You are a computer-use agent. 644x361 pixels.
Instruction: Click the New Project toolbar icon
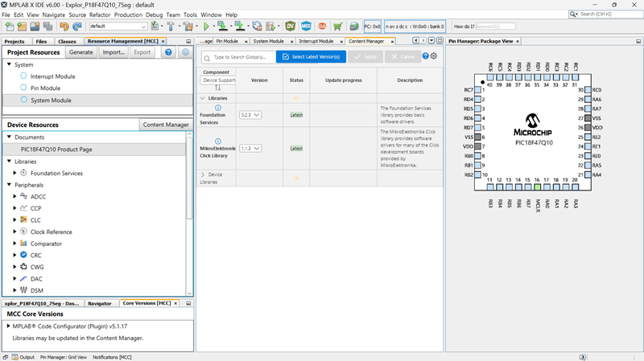pos(22,27)
